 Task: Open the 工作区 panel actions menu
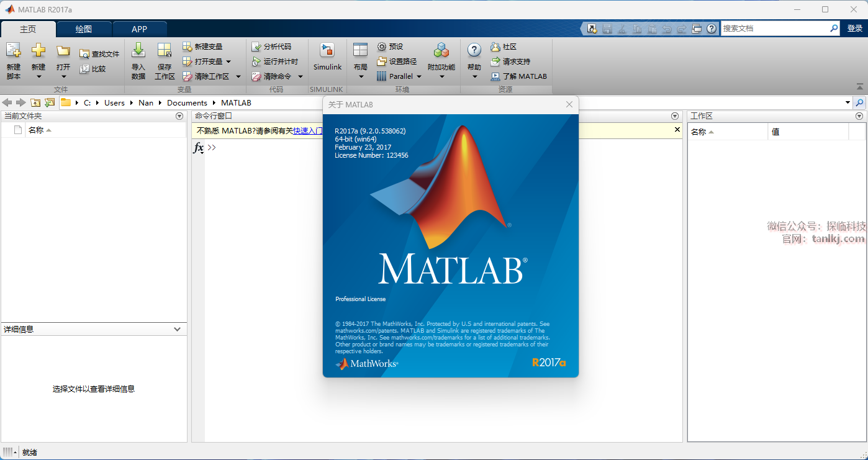[859, 116]
